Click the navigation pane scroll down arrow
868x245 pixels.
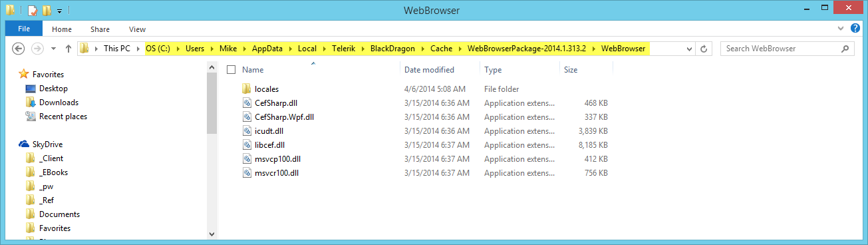coord(212,234)
